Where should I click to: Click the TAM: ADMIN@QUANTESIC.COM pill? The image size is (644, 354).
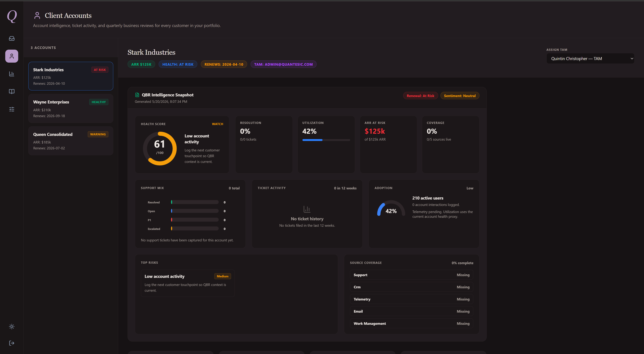[x=284, y=64]
